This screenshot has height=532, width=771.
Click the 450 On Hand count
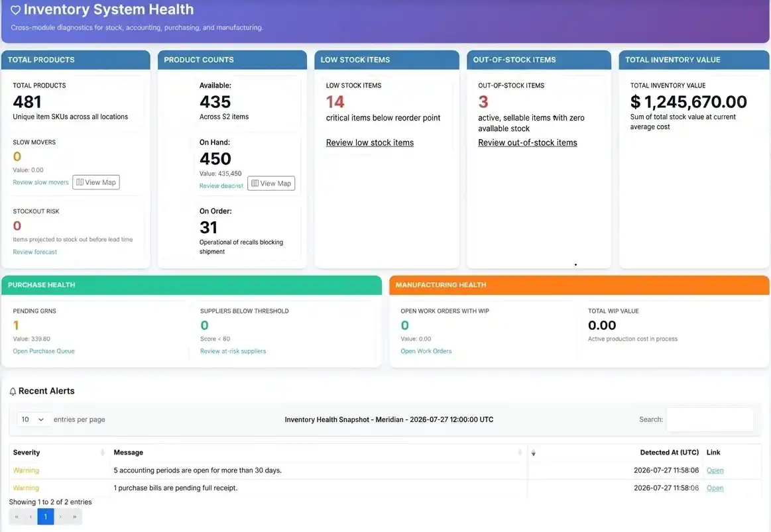(215, 158)
